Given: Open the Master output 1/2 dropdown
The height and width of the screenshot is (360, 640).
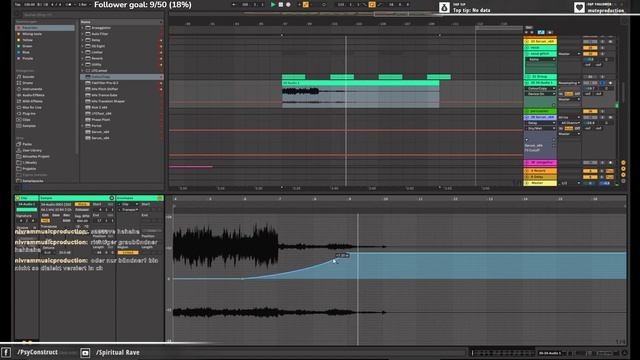Looking at the screenshot, I should (570, 183).
